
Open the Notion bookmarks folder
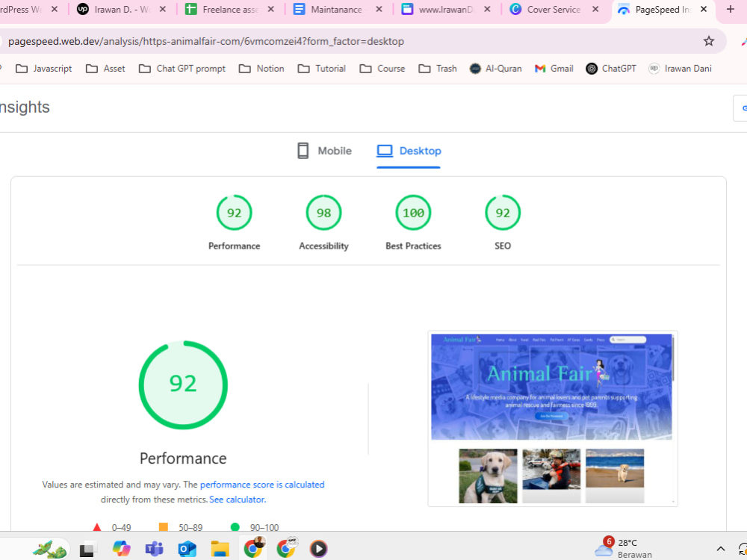pos(261,69)
